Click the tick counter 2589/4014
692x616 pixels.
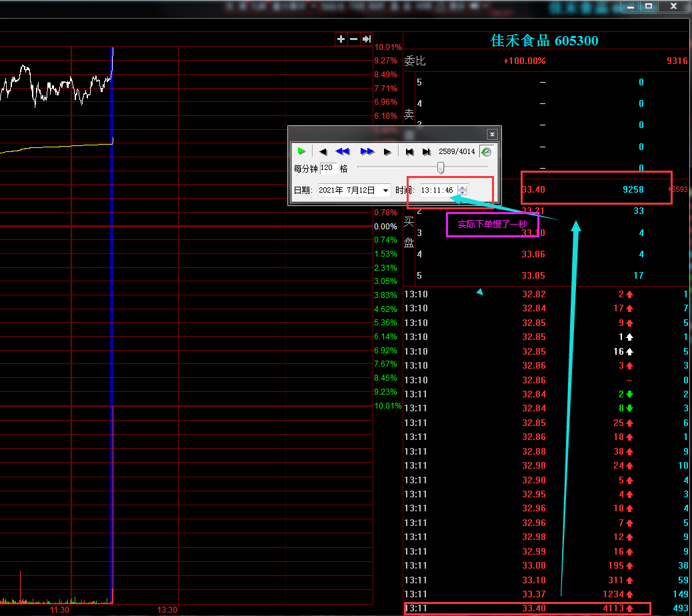pyautogui.click(x=457, y=152)
